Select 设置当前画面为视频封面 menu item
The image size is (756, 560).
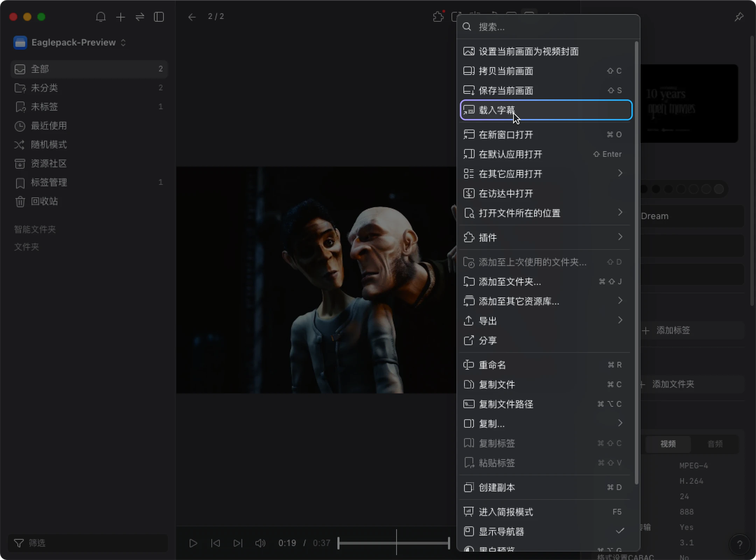[546, 51]
